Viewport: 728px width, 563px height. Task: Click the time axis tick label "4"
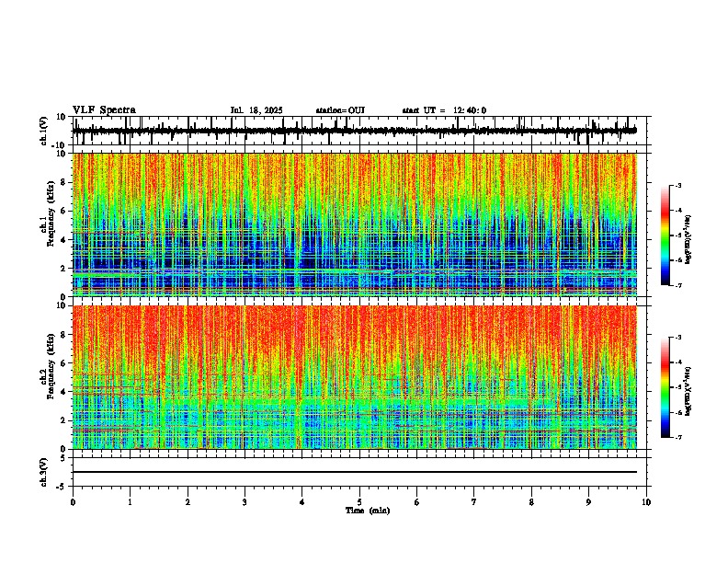pyautogui.click(x=302, y=502)
